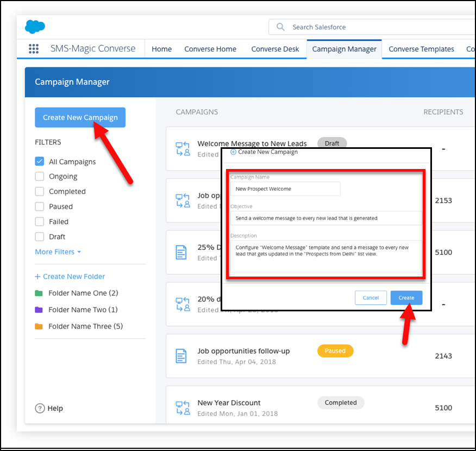The width and height of the screenshot is (476, 451).
Task: Click the purple Folder Name Two icon
Action: pyautogui.click(x=39, y=310)
